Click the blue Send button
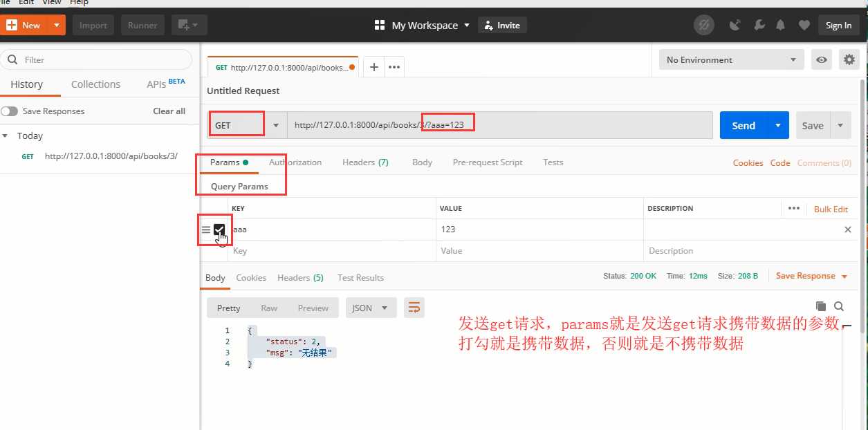868x430 pixels. [x=744, y=126]
